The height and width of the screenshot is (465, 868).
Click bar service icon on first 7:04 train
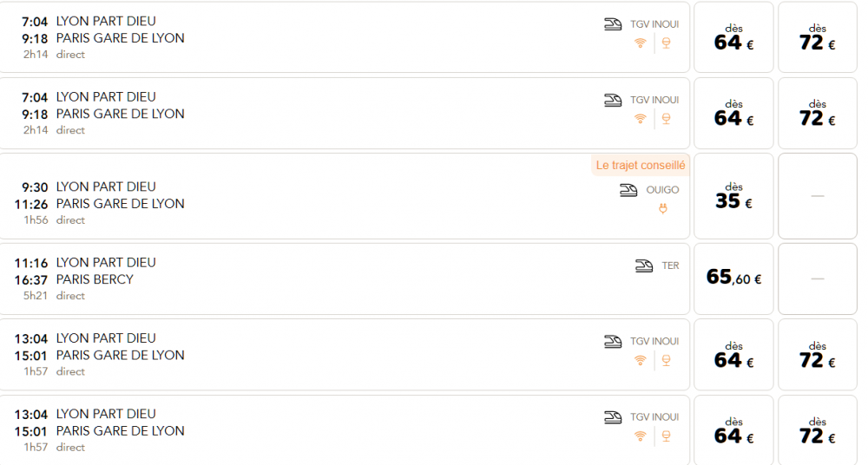click(x=667, y=43)
